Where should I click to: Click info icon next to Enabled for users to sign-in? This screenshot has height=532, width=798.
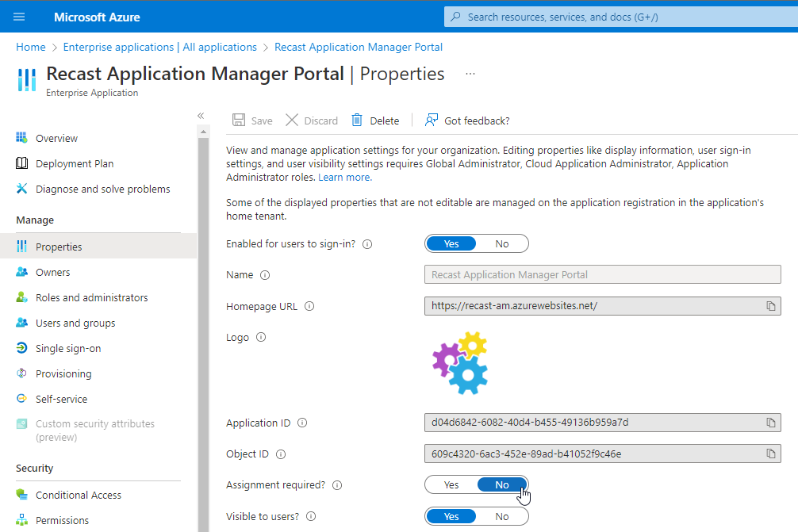[x=367, y=244]
